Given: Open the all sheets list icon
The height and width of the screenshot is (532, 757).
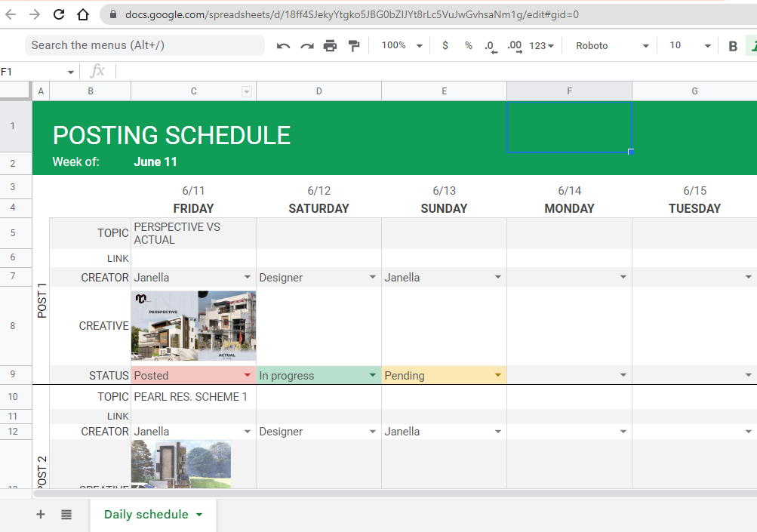Looking at the screenshot, I should click(x=66, y=515).
